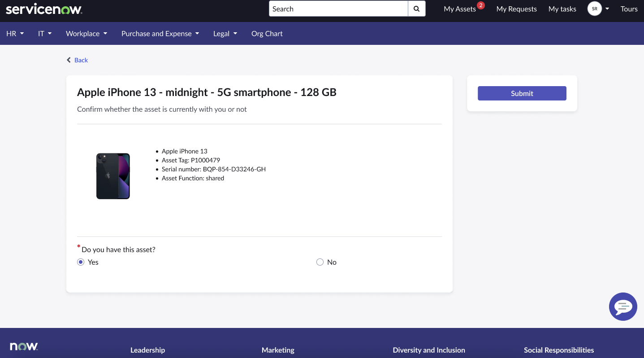Click the Asset Tag P1000479 text

click(x=191, y=160)
